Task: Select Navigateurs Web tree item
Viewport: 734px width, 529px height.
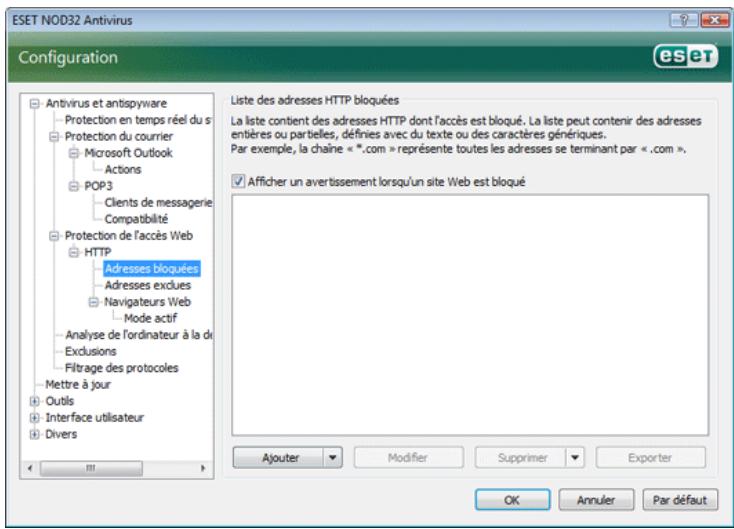Action: pos(147,302)
